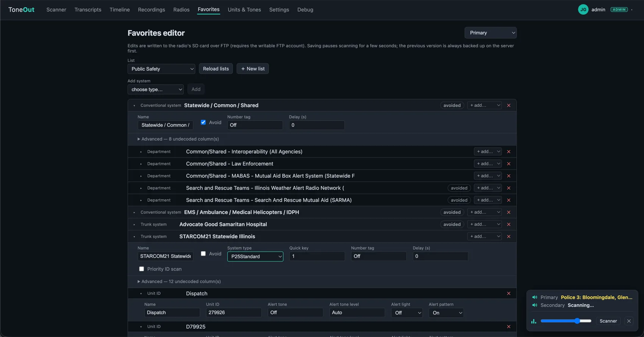Uncheck Avoid for Statewide / Common / Shared

pos(203,122)
